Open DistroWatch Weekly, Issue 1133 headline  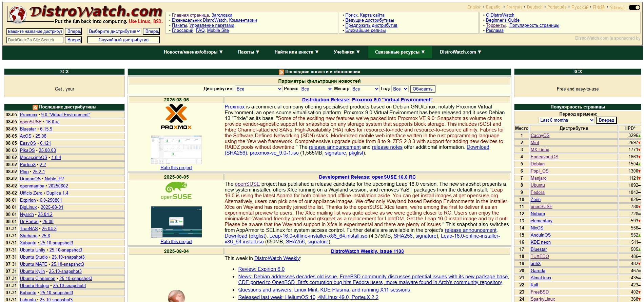[x=367, y=251]
